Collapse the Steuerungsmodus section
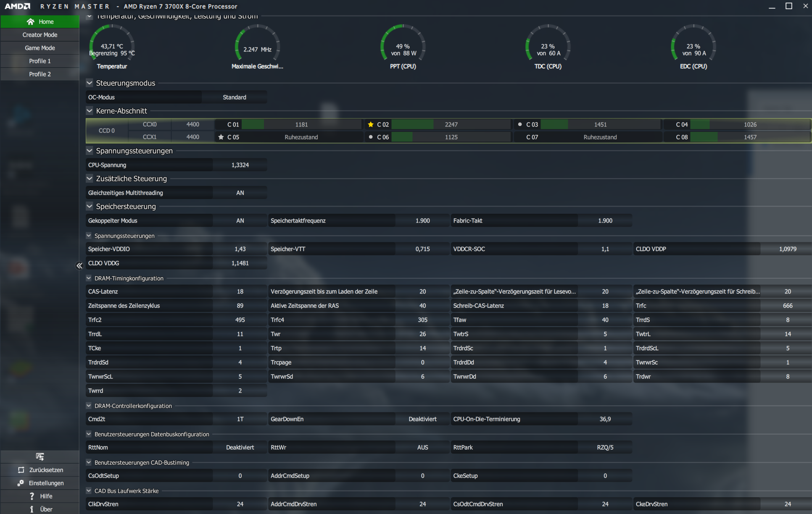 coord(90,83)
